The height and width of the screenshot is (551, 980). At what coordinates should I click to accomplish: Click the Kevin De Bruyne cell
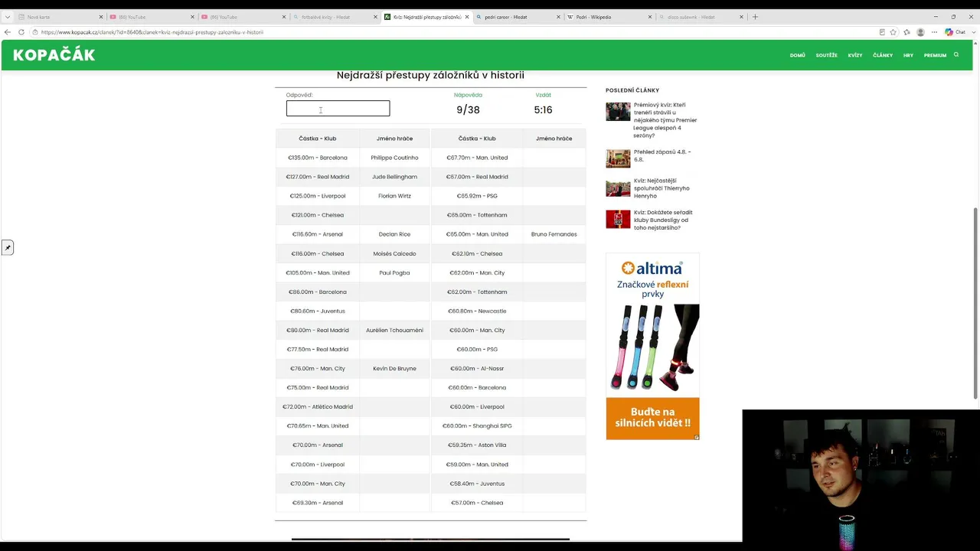(x=394, y=368)
